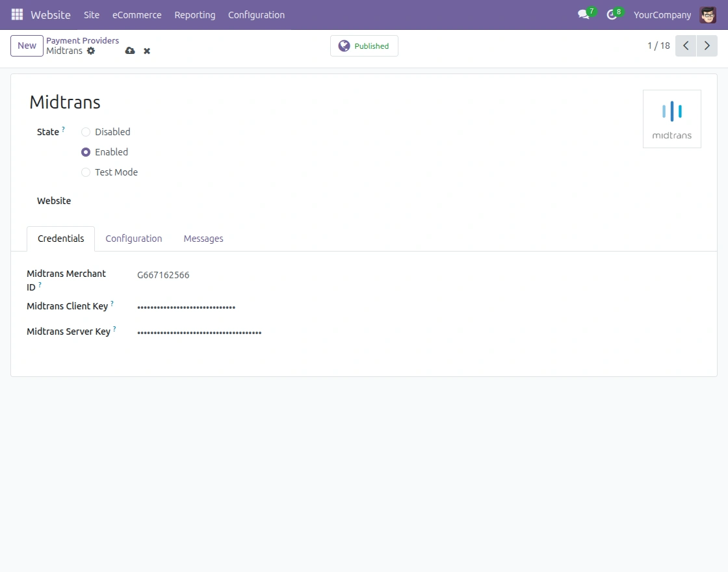The width and height of the screenshot is (728, 572).
Task: Discard changes with the X icon
Action: [x=146, y=51]
